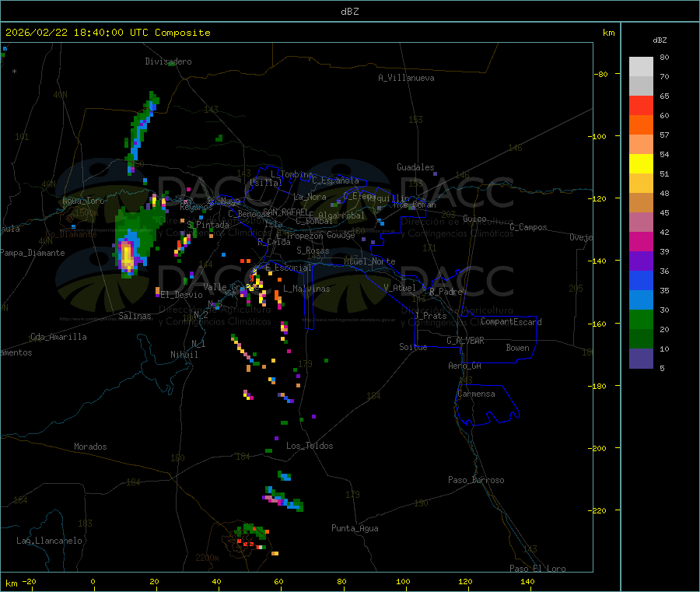700x592 pixels.
Task: Click the 'CompantEscard' label
Action: tap(511, 322)
